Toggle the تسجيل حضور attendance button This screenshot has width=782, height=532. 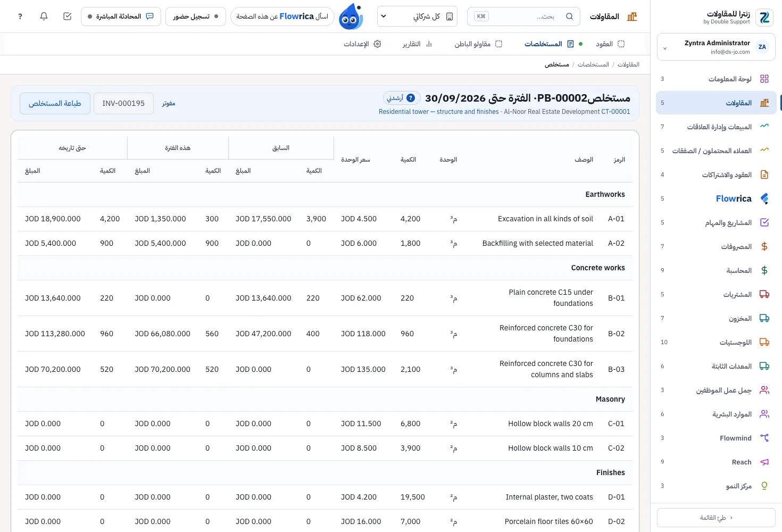point(196,16)
